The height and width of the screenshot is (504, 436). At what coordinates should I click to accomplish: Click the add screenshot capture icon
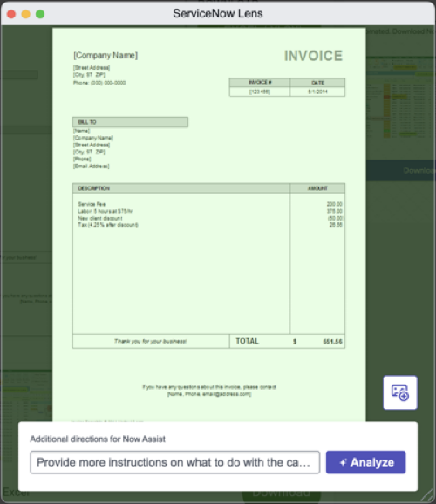(x=400, y=392)
